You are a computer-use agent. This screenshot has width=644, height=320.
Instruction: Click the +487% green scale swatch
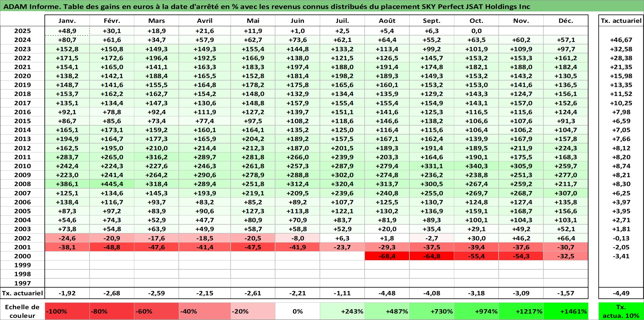387,311
